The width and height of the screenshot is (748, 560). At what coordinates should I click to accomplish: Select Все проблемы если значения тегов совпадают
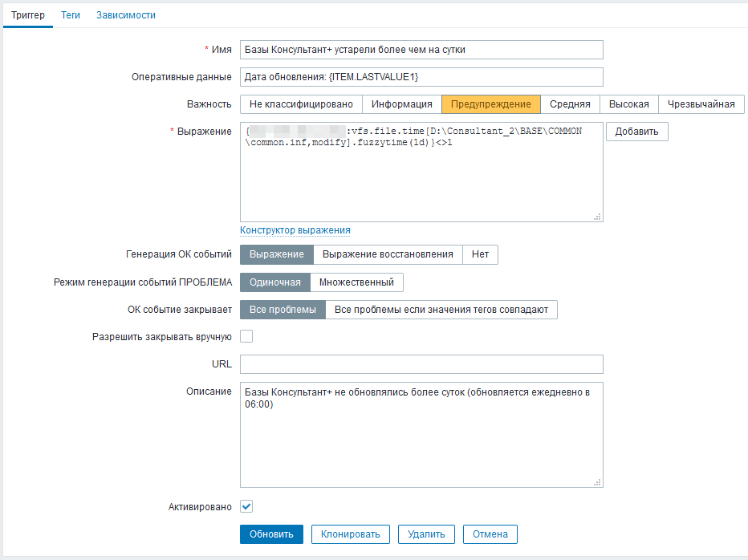441,310
